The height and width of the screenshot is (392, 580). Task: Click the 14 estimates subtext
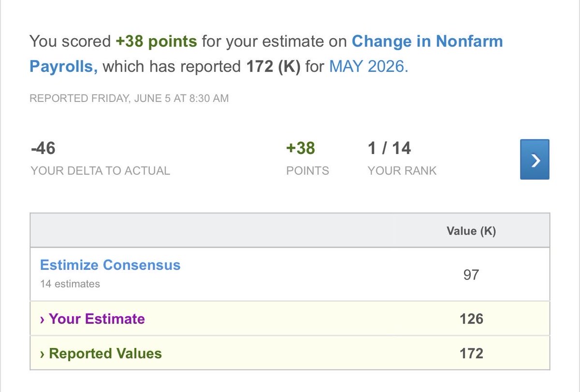point(70,284)
